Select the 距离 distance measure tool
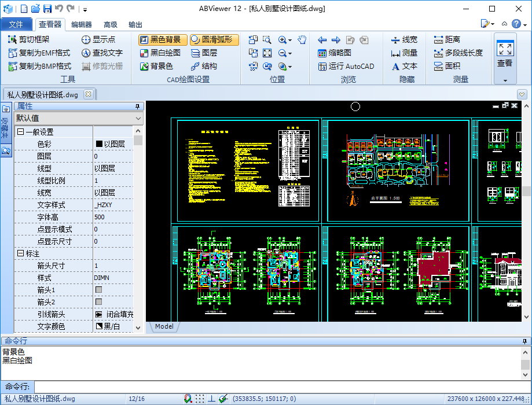 pos(446,39)
